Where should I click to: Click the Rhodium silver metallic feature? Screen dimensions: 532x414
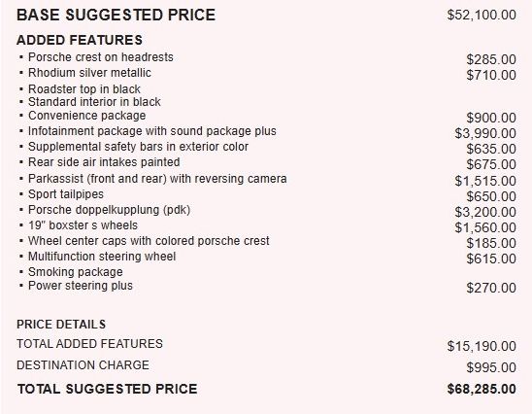89,73
